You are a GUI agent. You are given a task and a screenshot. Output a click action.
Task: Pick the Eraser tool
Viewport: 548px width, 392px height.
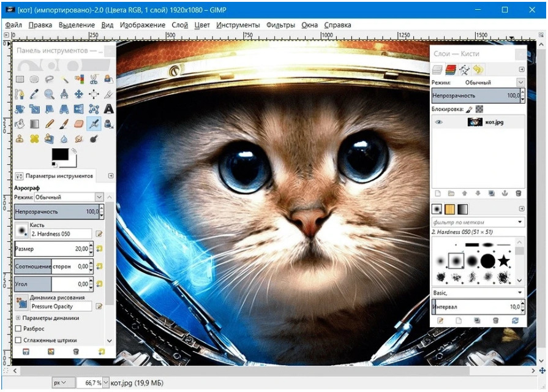pos(79,124)
